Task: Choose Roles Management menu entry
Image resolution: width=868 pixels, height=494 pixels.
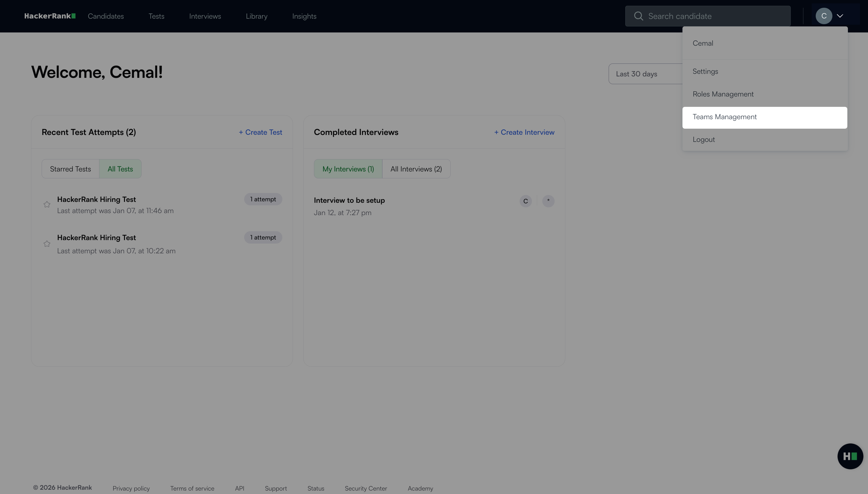Action: coord(723,94)
